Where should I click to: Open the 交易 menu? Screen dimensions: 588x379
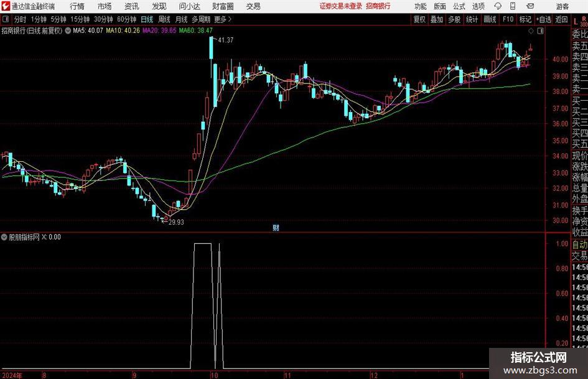point(253,6)
